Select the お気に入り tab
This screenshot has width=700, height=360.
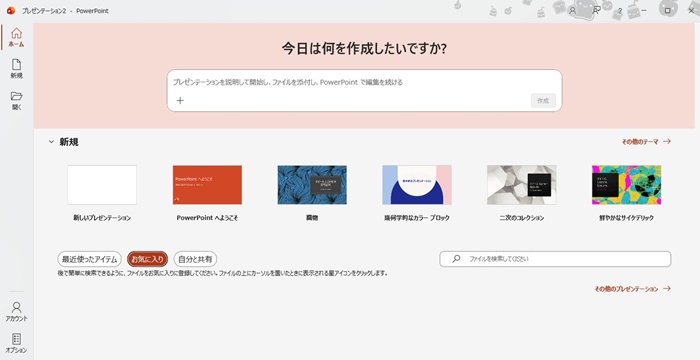[147, 259]
